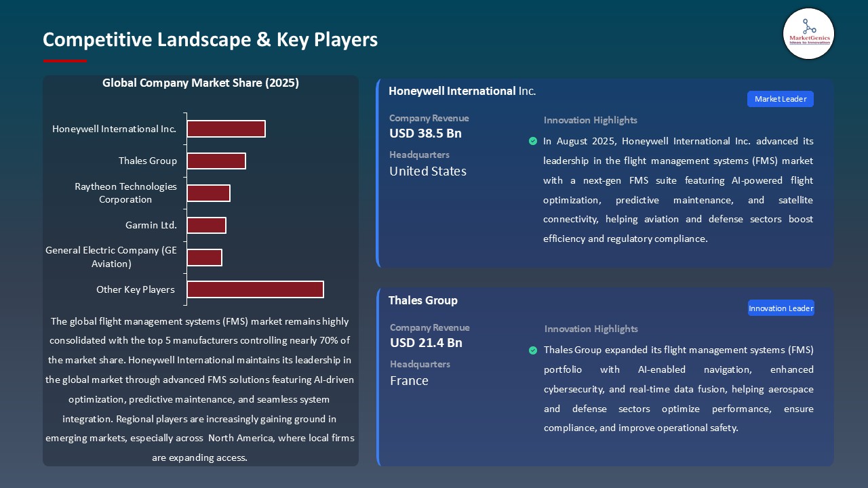Click the green checkmark beside Thales highlights
This screenshot has width=868, height=488.
click(533, 350)
